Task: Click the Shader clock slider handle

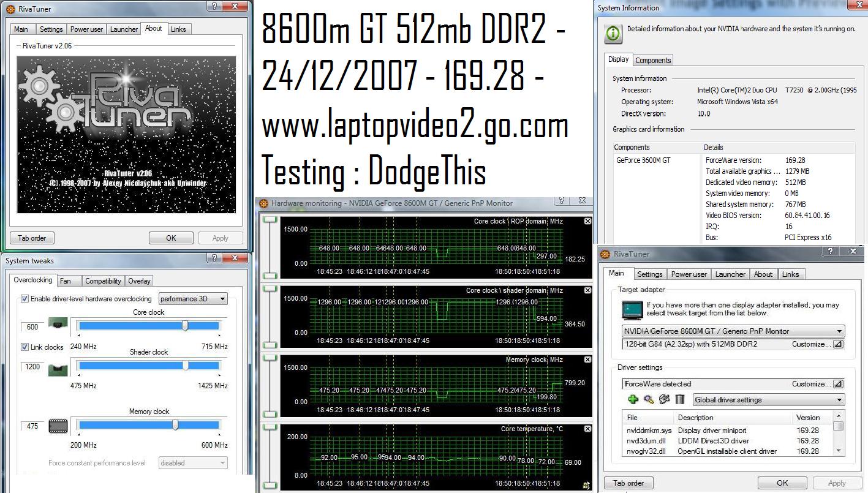Action: pos(185,366)
